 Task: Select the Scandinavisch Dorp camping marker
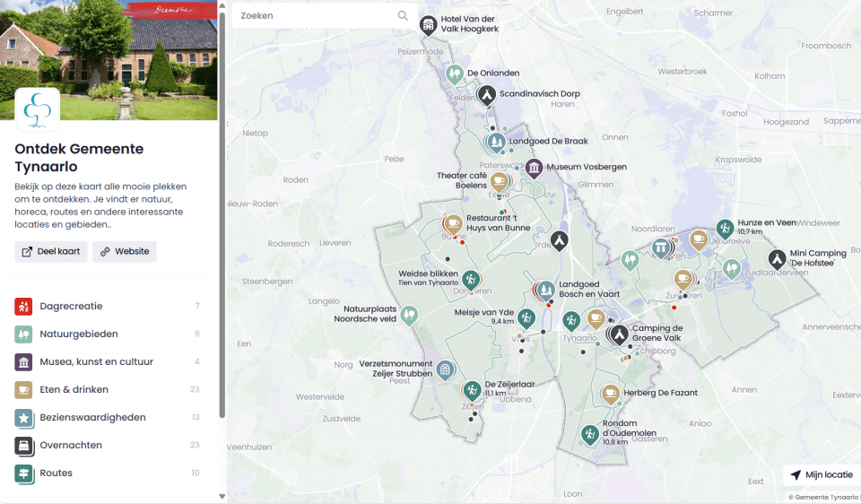(x=486, y=94)
